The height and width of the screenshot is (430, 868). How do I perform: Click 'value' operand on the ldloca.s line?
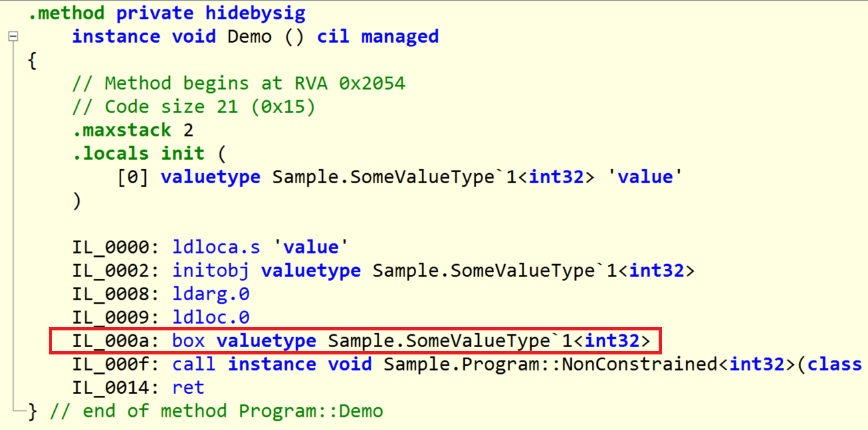(310, 247)
